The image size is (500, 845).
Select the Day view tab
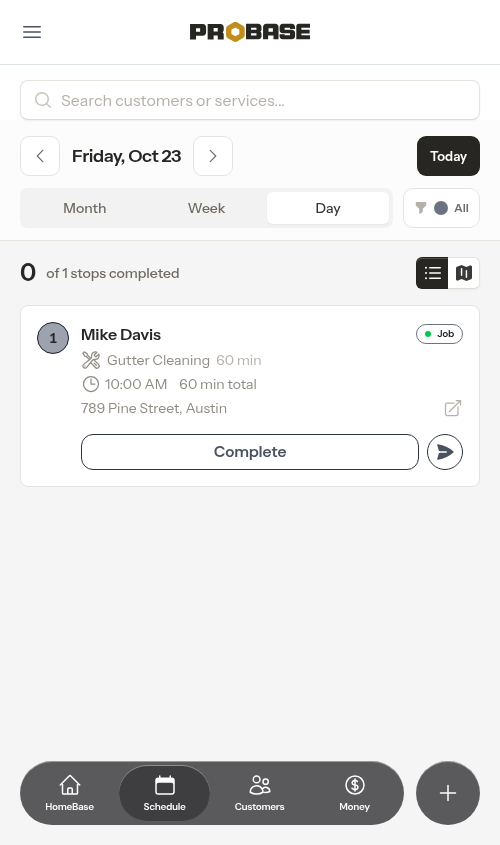[x=328, y=208]
